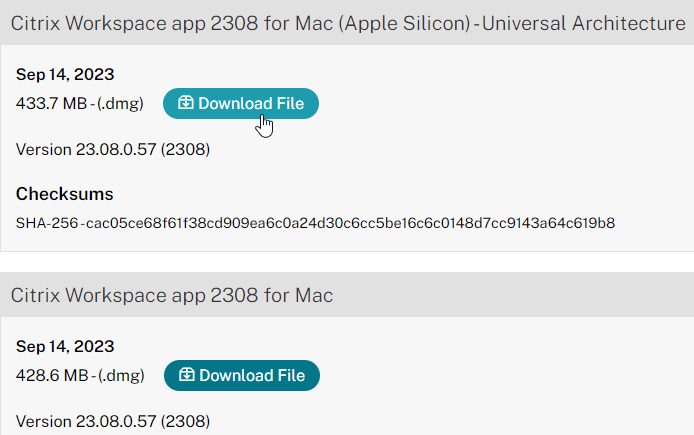Viewport: 694px width, 435px height.
Task: Click the download icon in the Apple Silicon button
Action: coord(185,103)
